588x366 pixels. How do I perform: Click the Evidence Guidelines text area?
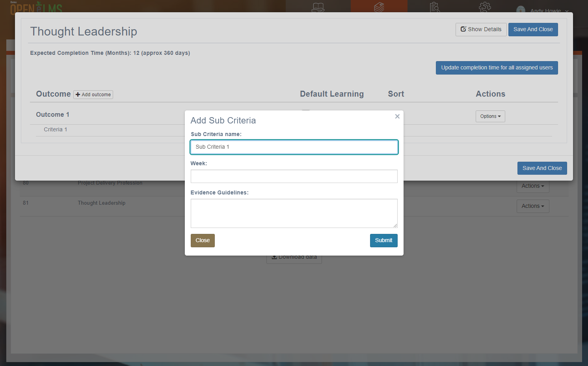294,213
